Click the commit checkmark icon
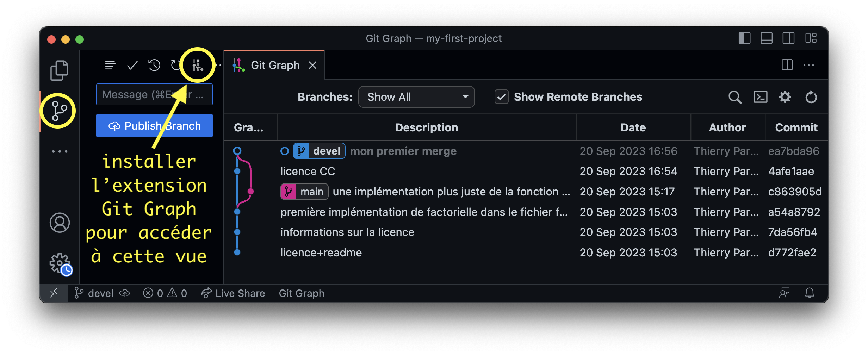This screenshot has width=868, height=355. point(132,65)
